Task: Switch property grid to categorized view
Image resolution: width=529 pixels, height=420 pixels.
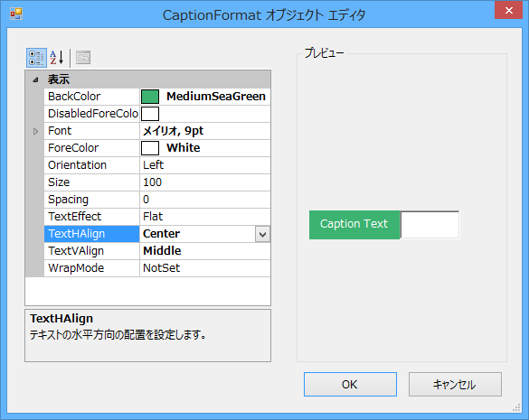Action: (36, 58)
